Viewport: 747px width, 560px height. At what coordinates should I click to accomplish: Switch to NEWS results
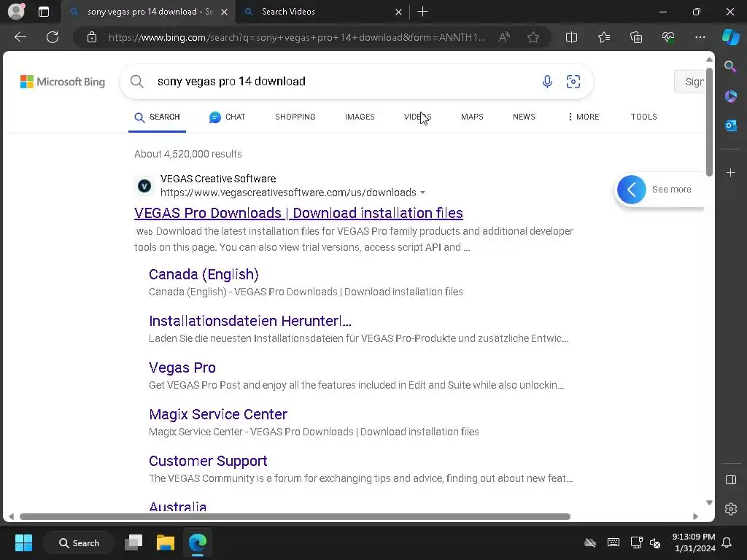click(x=524, y=117)
